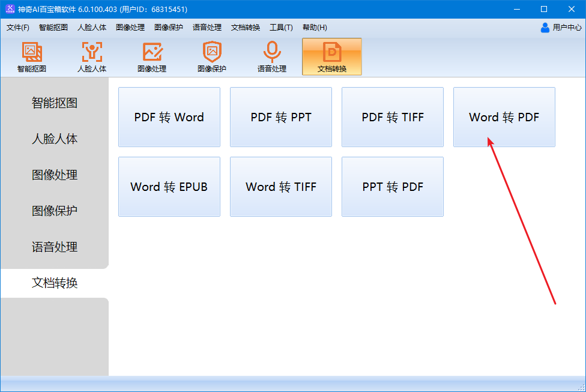Screen dimensions: 586x392
Task: Close the 神奇AI百宝箱 window
Action: 572,9
